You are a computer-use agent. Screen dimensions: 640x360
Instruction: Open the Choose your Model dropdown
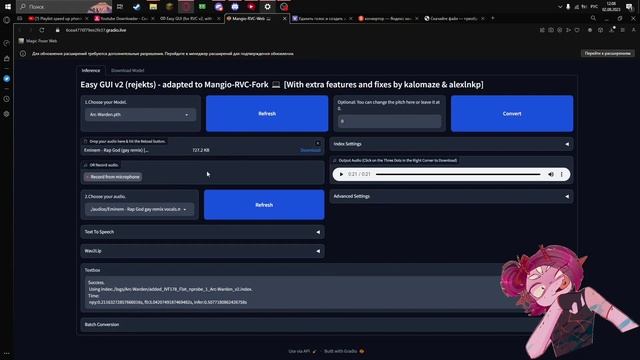click(140, 115)
